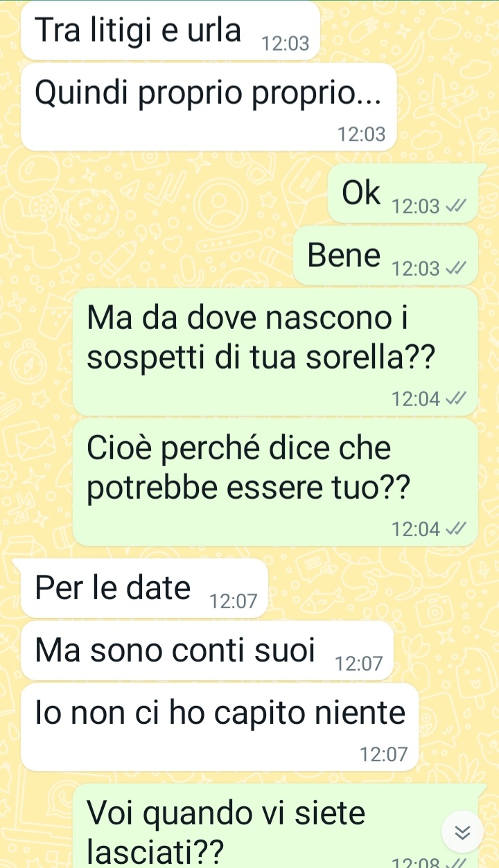Tap the sent 'Bene' message bubble
Screen dimensions: 499x868
[x=385, y=256]
